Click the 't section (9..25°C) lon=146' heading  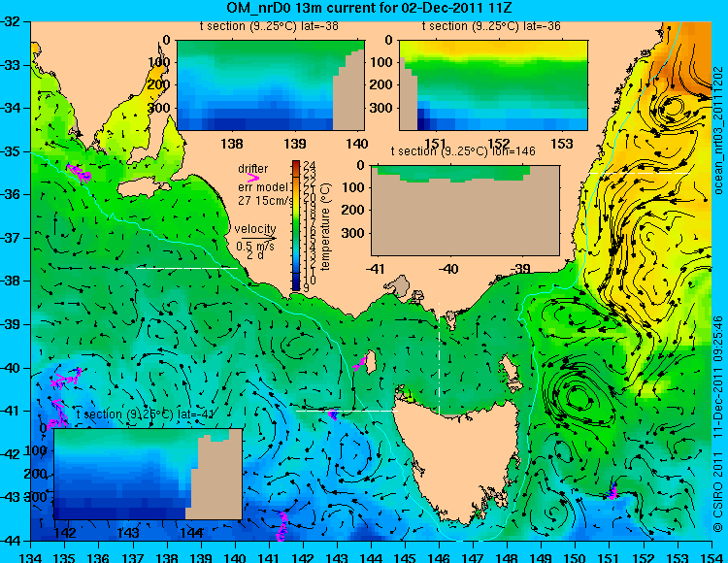point(463,151)
